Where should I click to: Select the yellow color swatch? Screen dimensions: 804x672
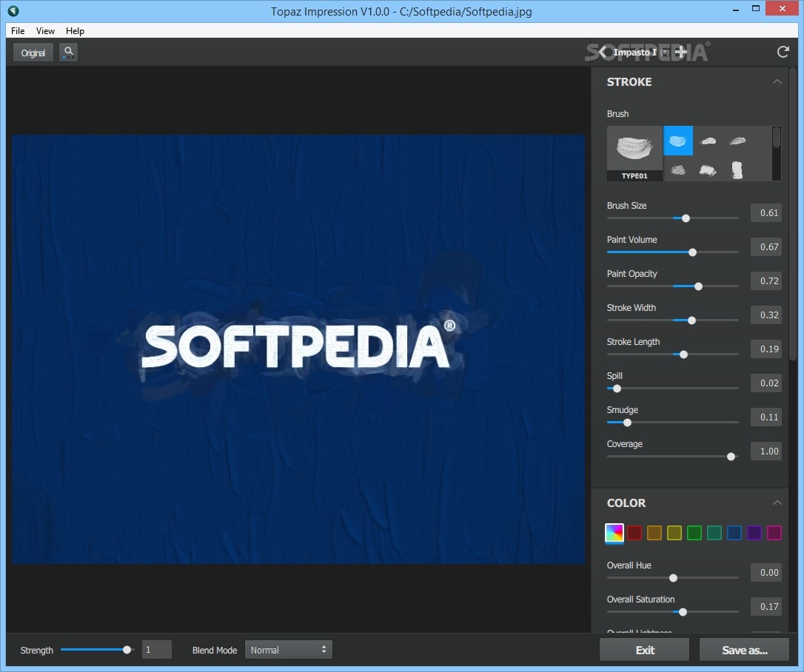click(x=674, y=533)
